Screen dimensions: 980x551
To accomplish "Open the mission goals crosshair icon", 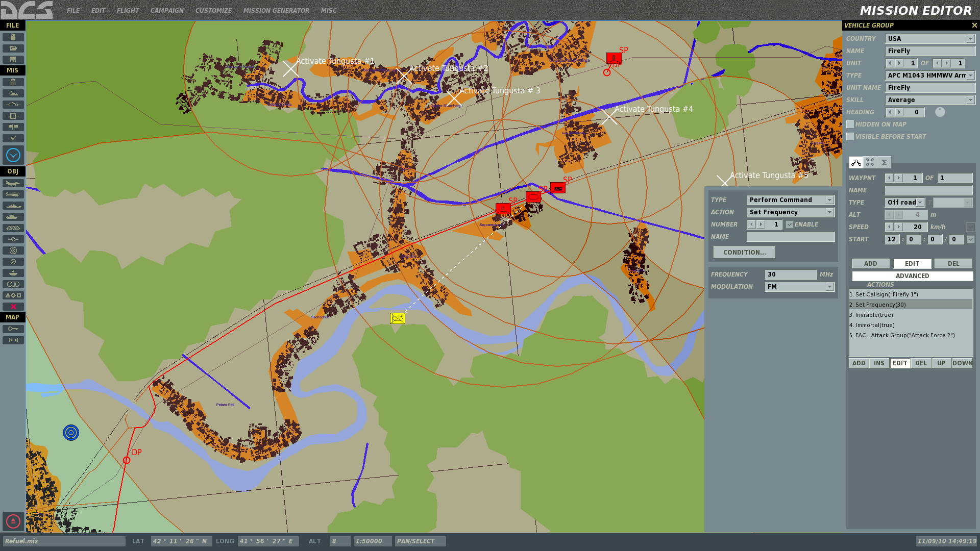I will tap(13, 116).
